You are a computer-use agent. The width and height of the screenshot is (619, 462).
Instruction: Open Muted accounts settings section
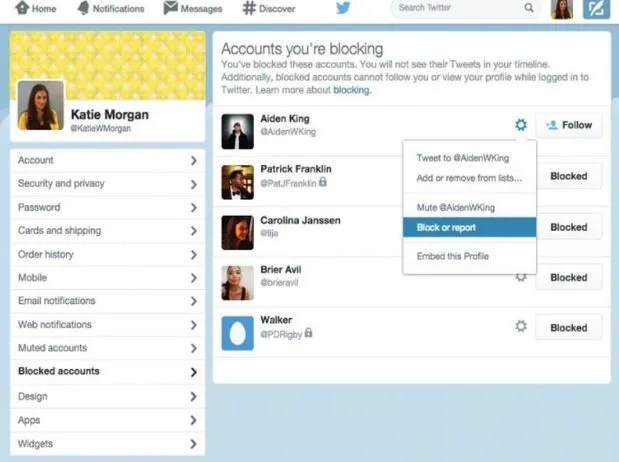pyautogui.click(x=106, y=348)
